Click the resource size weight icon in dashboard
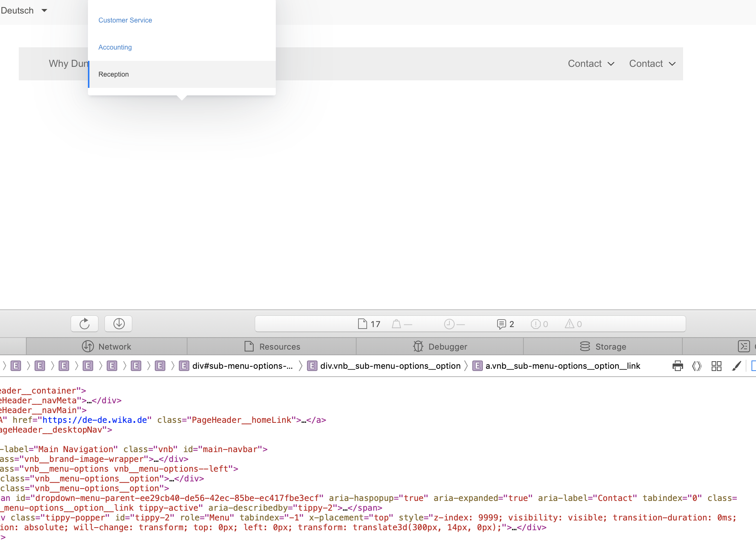The height and width of the screenshot is (552, 756). [x=396, y=324]
